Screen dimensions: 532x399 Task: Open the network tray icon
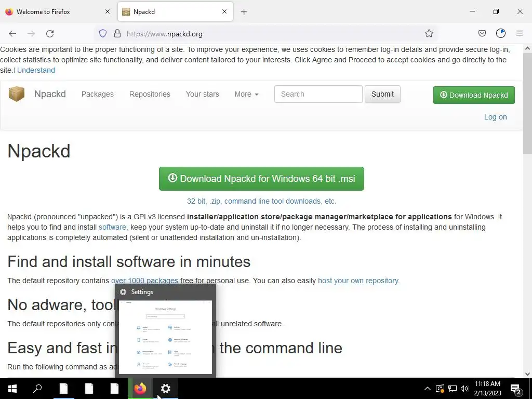[x=453, y=389]
